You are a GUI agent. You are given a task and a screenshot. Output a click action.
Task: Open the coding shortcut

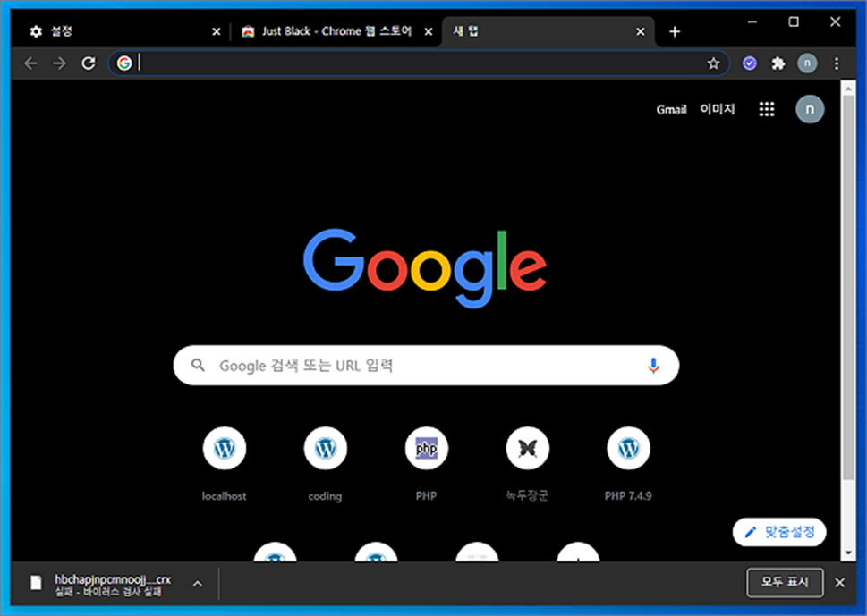point(325,463)
